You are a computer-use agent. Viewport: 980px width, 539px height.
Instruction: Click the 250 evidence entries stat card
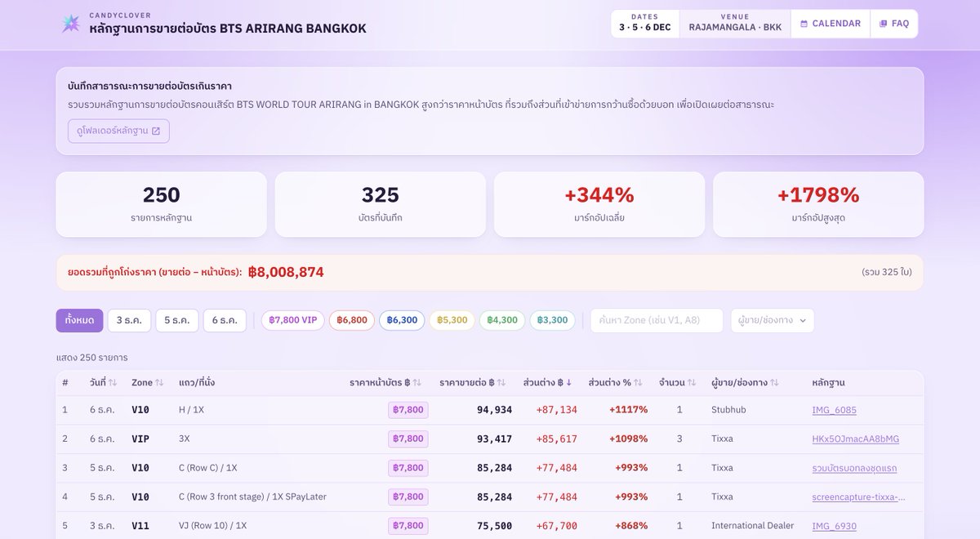pyautogui.click(x=161, y=204)
